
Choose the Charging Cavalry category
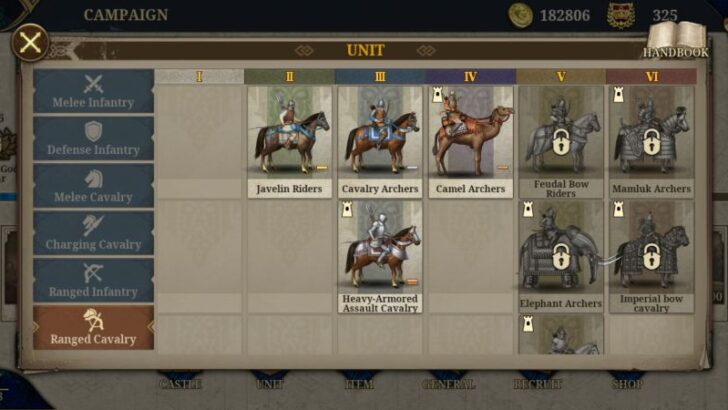tap(93, 233)
